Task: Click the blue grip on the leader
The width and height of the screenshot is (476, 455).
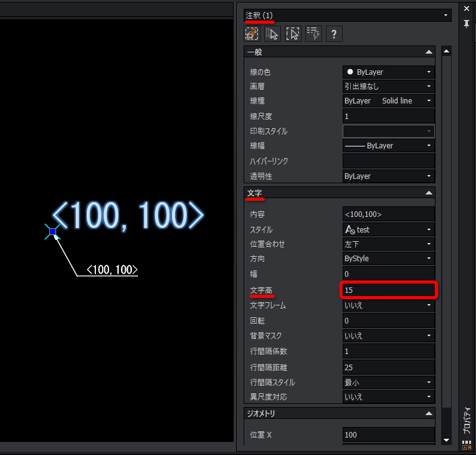Action: 52,231
